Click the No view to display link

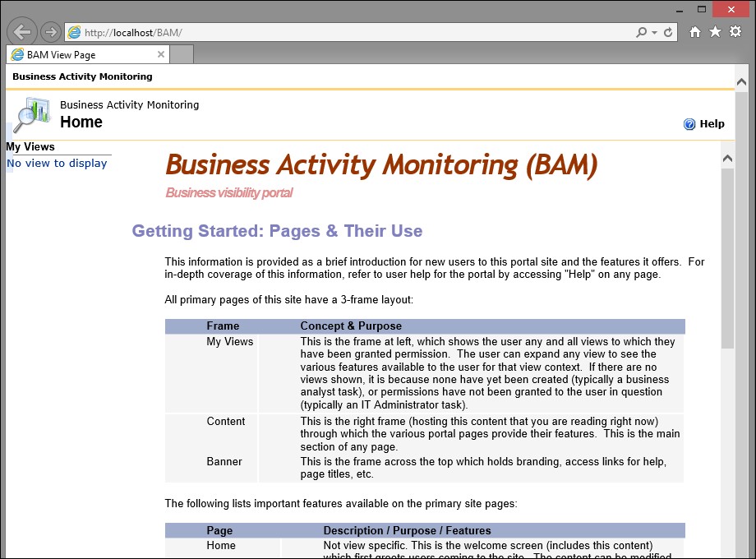click(57, 163)
